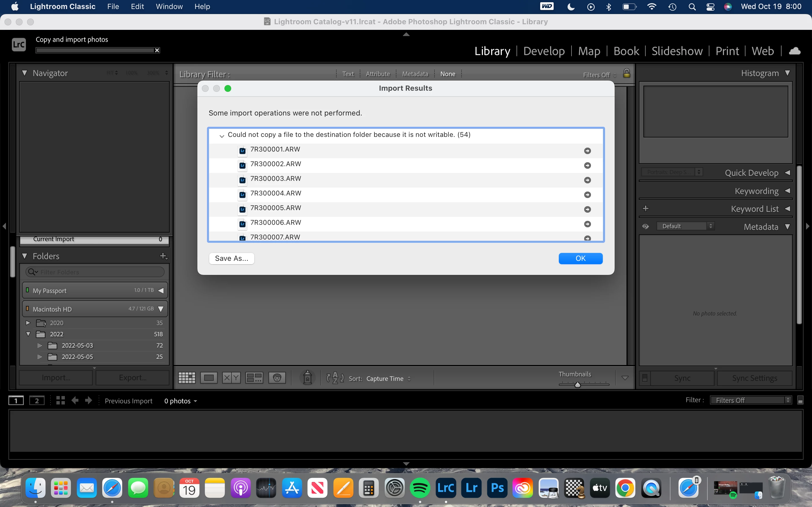Click the Filter Folders search field
Image resolution: width=812 pixels, height=507 pixels.
[101, 272]
